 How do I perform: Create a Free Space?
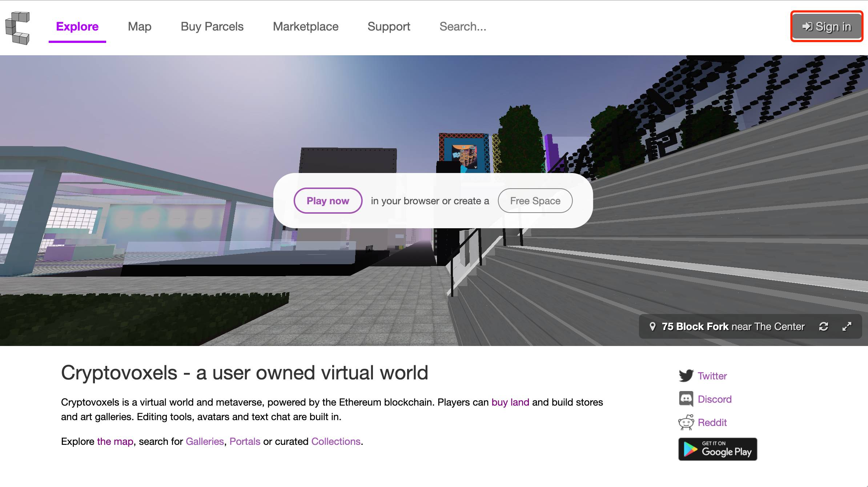point(535,201)
